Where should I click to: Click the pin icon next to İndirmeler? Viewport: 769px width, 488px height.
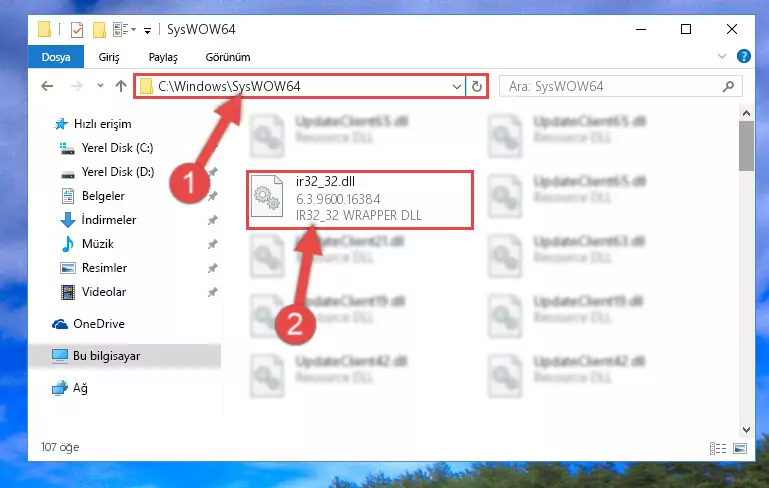pos(212,220)
